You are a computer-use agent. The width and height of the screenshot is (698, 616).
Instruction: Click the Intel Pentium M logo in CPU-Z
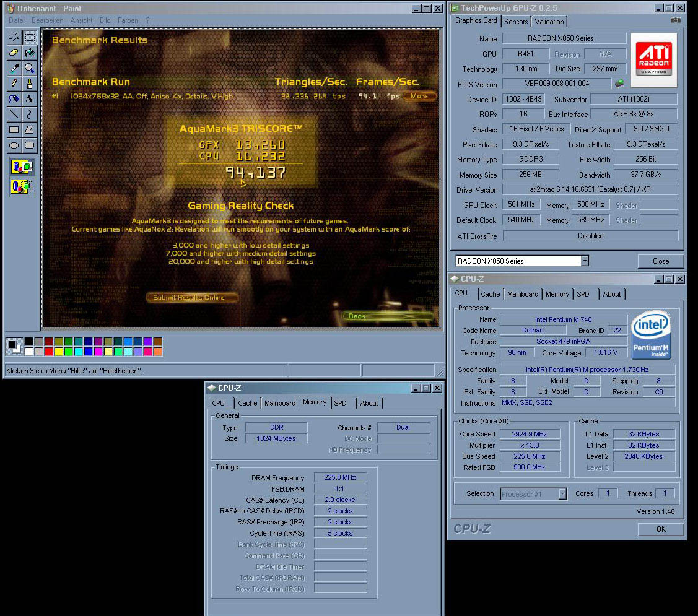652,335
